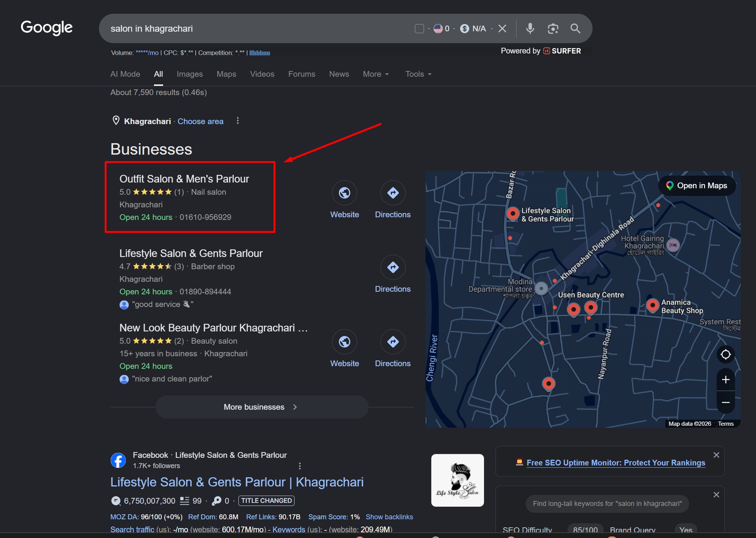Click the Choose area link

(200, 121)
